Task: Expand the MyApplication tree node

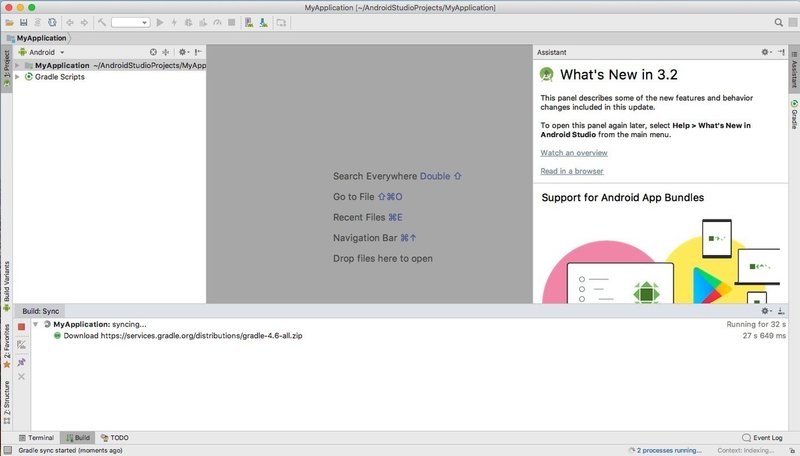Action: 17,65
